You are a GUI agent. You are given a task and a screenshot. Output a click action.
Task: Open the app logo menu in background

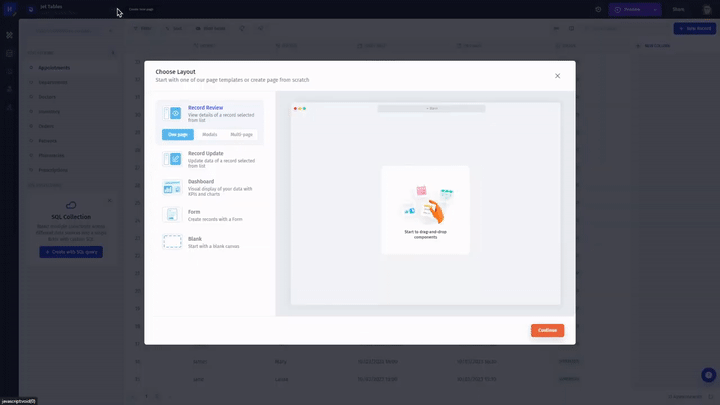click(10, 9)
